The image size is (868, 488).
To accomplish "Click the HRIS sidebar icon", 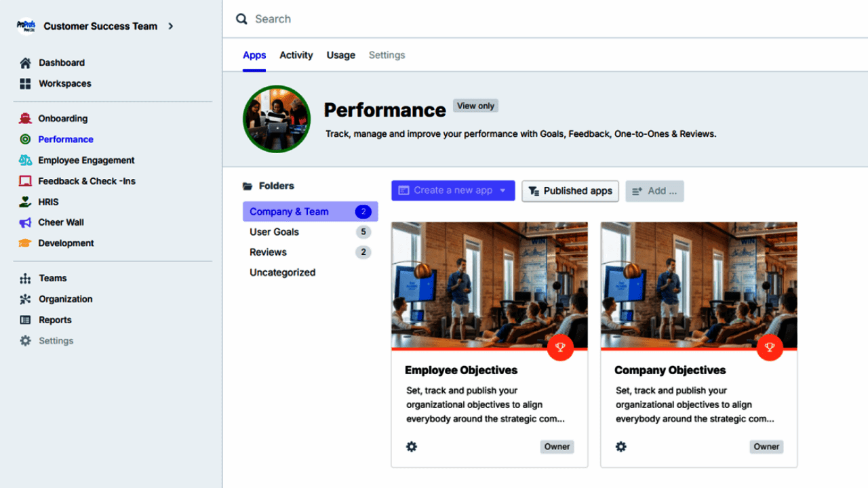I will click(x=25, y=202).
